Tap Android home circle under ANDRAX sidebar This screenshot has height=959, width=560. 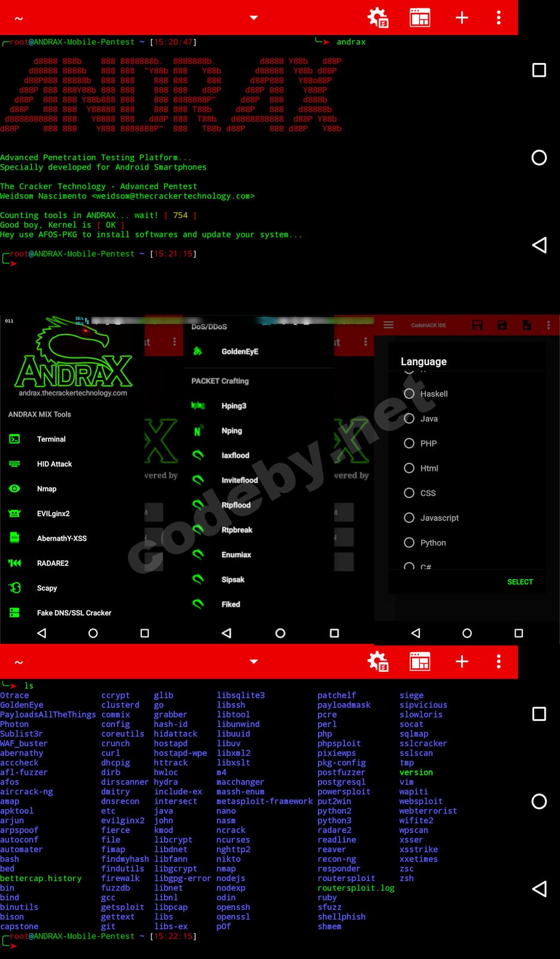pos(93,633)
